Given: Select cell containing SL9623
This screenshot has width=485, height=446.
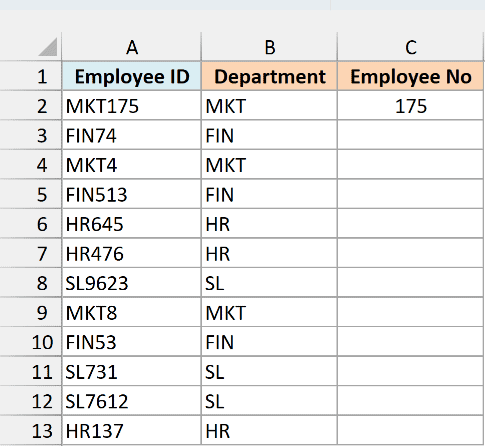Looking at the screenshot, I should click(132, 283).
